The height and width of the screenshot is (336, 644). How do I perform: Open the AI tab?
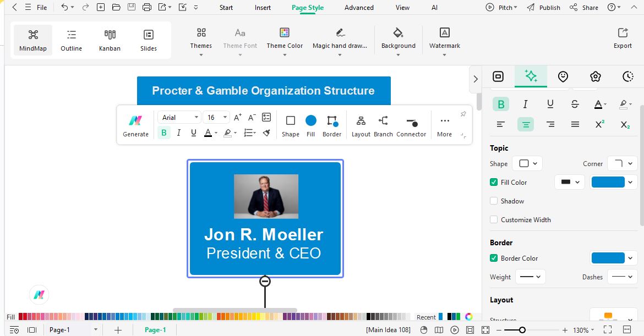[434, 7]
